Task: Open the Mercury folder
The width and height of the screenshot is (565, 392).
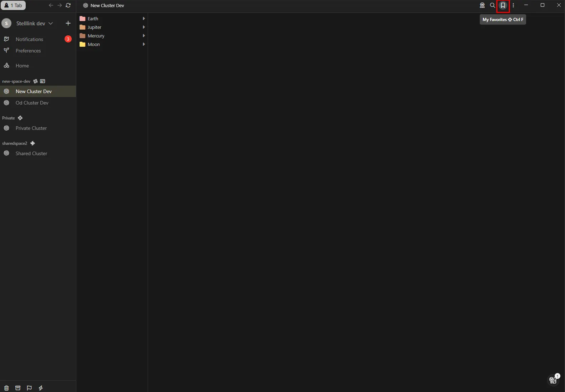Action: (96, 36)
